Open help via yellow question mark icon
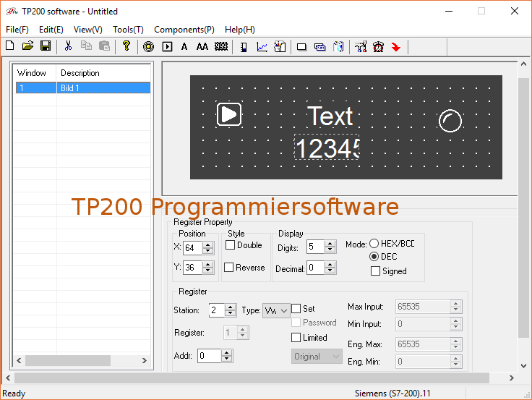The width and height of the screenshot is (532, 400). tap(126, 46)
